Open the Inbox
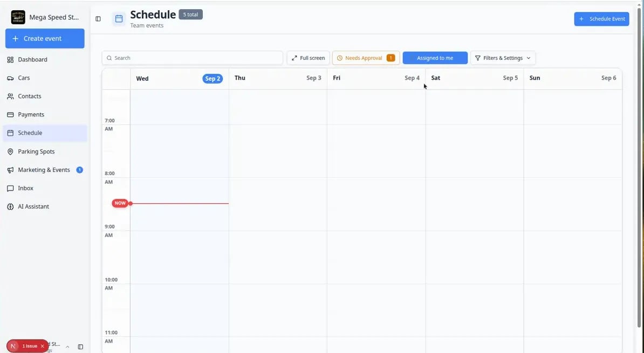Viewport: 644px width, 353px height. [45, 189]
